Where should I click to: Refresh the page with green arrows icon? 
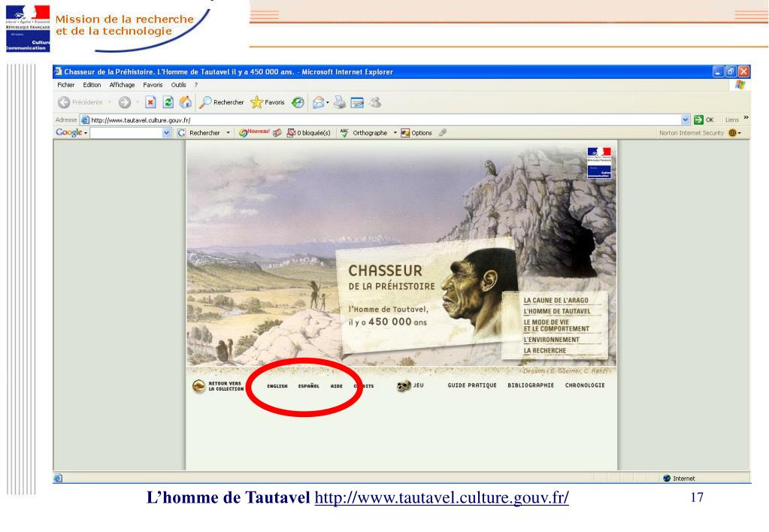coord(168,102)
